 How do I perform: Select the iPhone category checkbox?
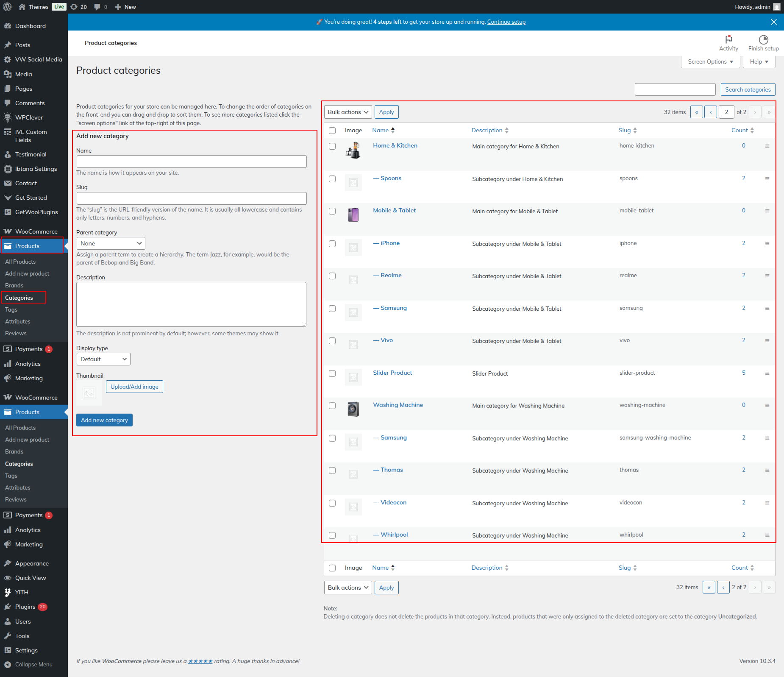point(332,244)
